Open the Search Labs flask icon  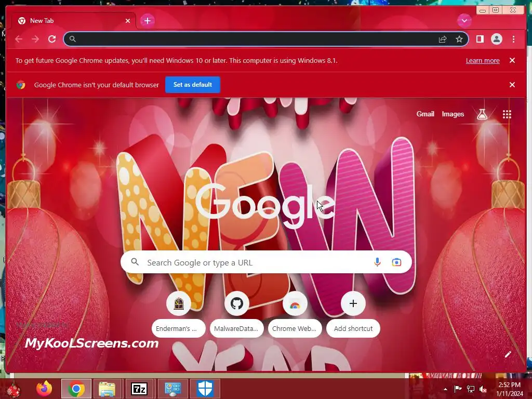pos(482,114)
